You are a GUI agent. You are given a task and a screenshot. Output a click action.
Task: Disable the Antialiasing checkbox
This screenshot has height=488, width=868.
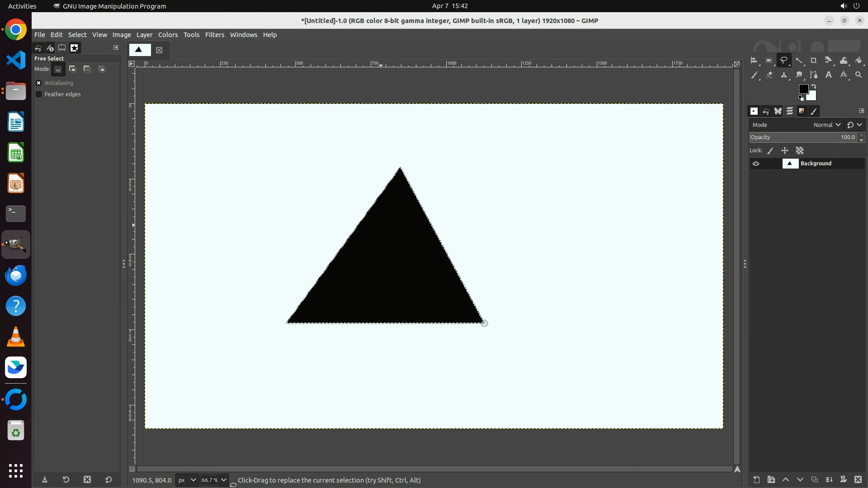coord(39,83)
